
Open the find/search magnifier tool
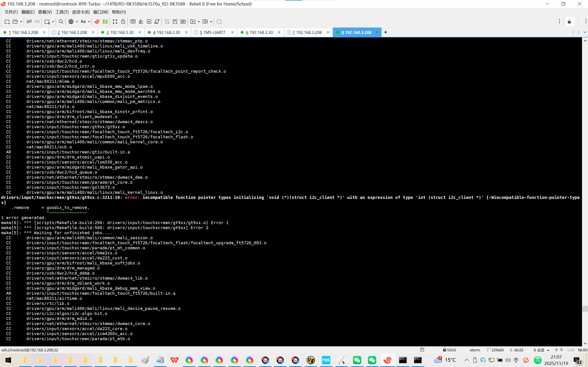(x=61, y=22)
